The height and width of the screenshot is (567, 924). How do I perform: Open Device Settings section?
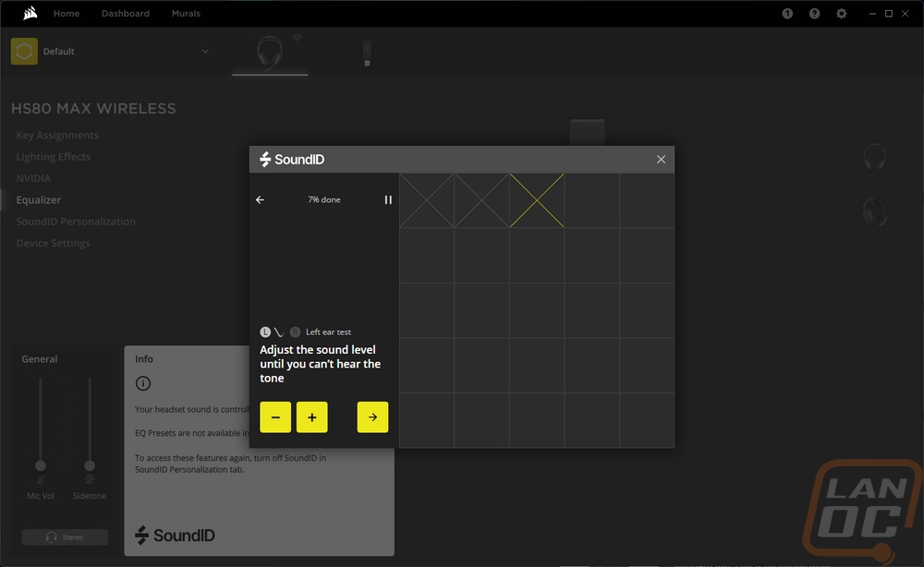(x=53, y=243)
